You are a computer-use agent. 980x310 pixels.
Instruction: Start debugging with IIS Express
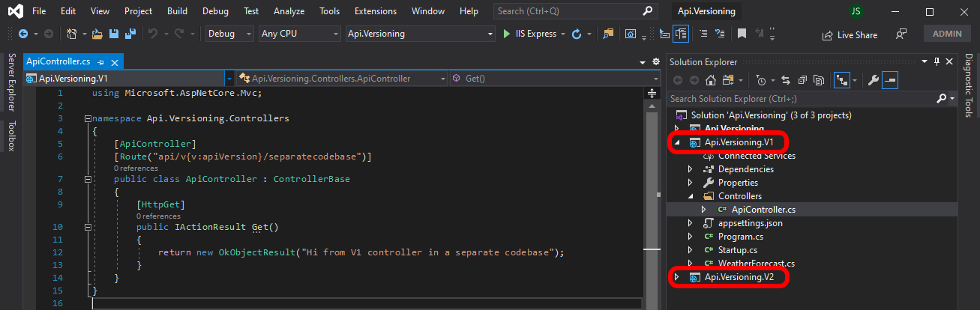529,34
